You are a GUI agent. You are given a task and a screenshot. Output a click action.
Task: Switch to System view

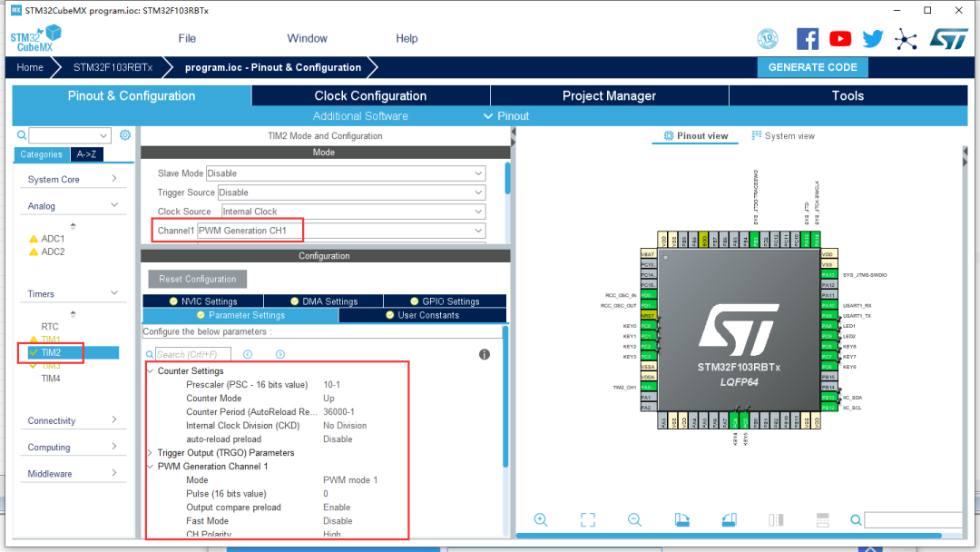pyautogui.click(x=783, y=135)
